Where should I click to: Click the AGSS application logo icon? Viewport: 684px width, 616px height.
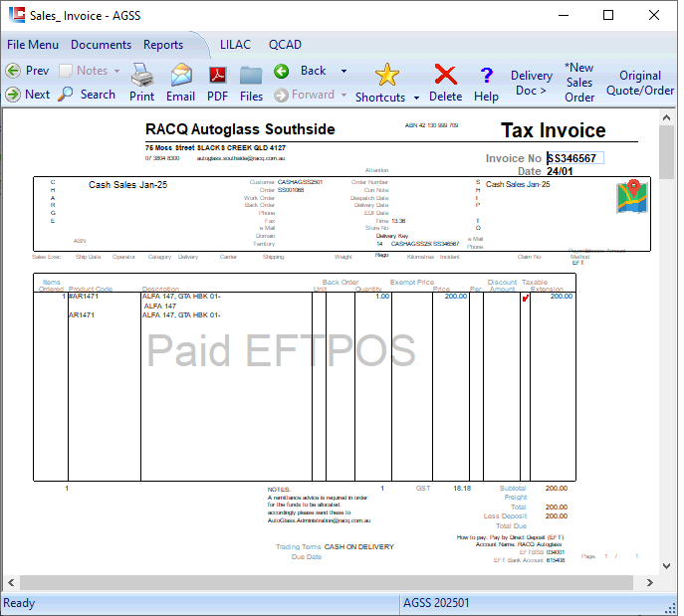click(17, 15)
